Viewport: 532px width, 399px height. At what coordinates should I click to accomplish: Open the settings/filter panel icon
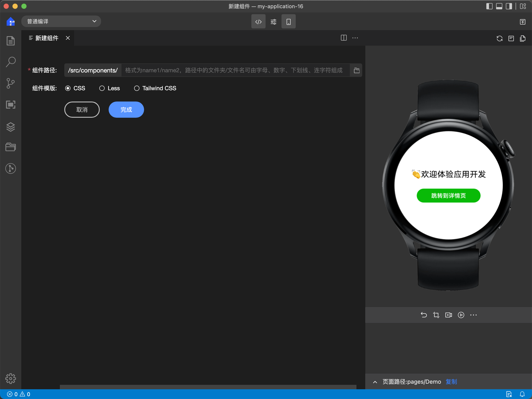(273, 21)
